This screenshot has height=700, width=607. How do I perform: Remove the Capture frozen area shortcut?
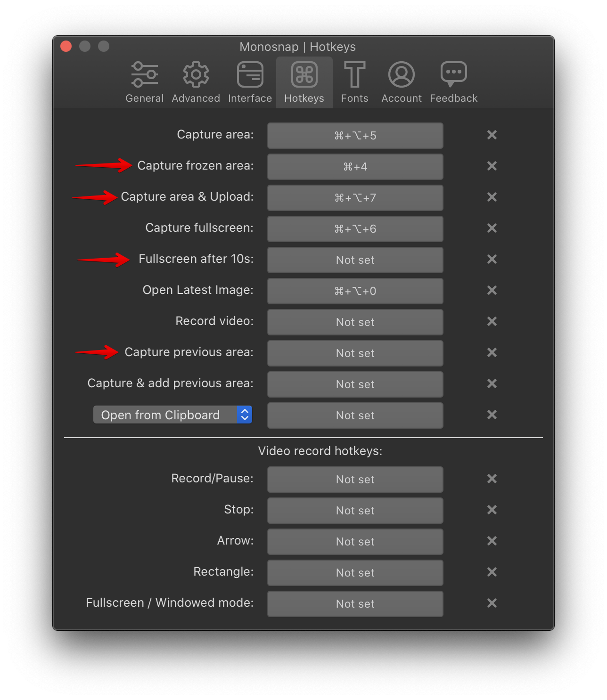pos(492,166)
